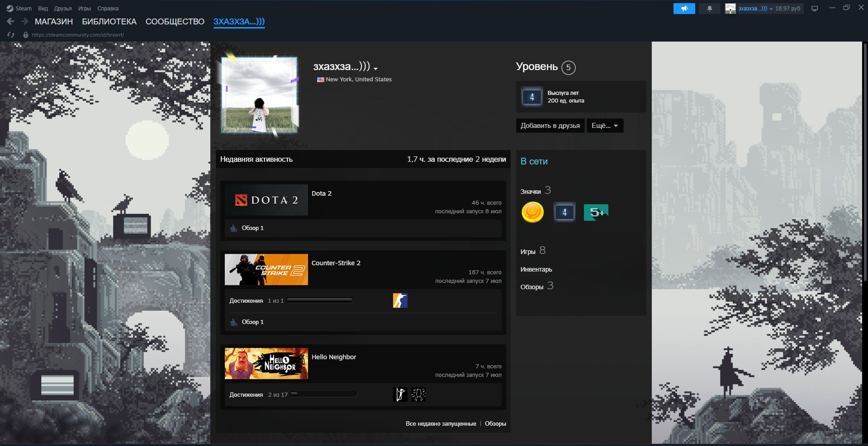Screen dimensions: 868x446
Task: Switch to Big Picture mode icon
Action: click(815, 9)
